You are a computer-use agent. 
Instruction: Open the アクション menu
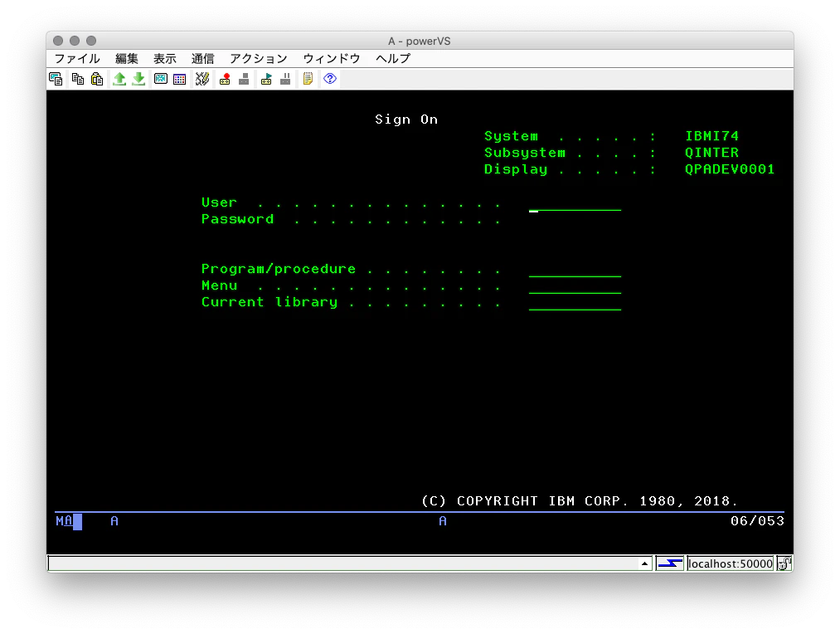(259, 58)
